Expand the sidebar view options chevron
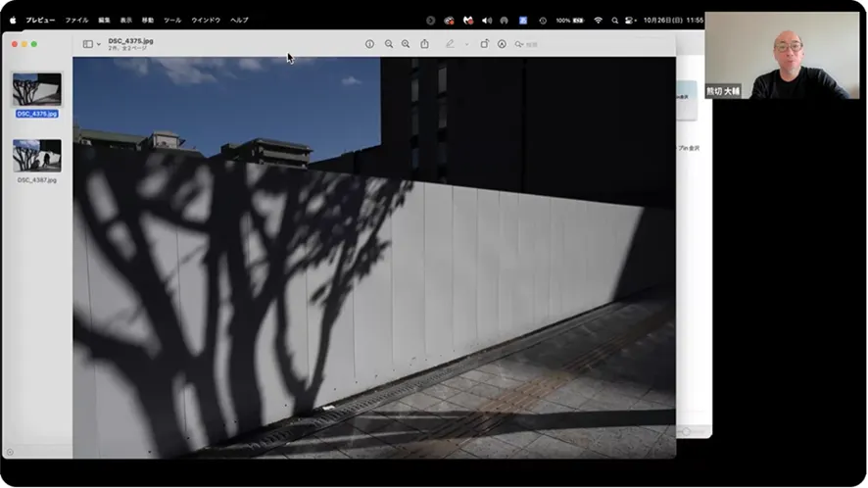 click(x=99, y=44)
